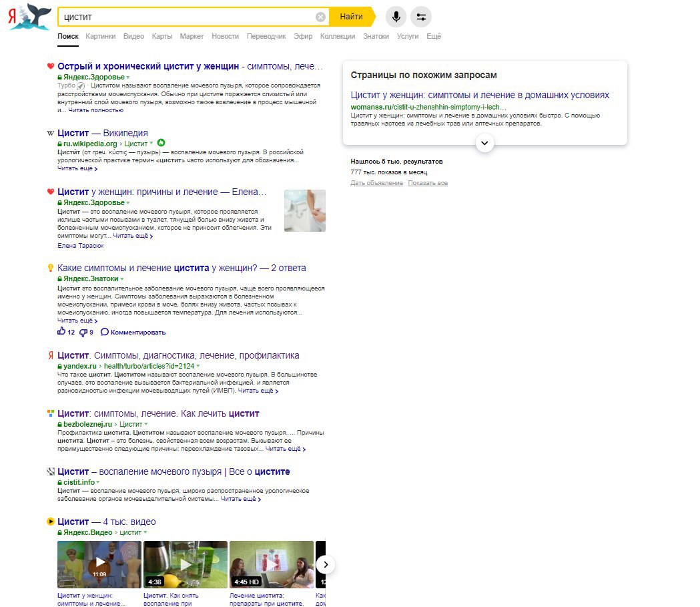The height and width of the screenshot is (607, 700).
Task: Play the 11:09 video thumbnail
Action: 99,564
